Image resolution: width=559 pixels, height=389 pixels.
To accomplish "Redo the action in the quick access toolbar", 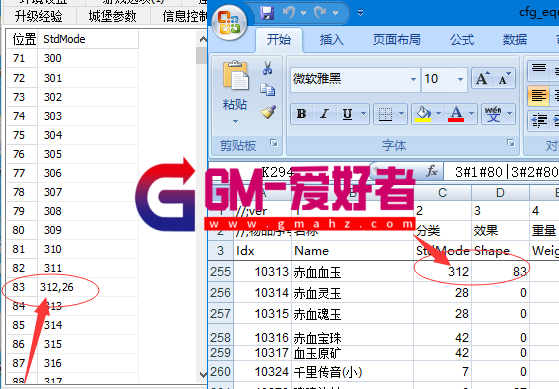I will pyautogui.click(x=320, y=13).
